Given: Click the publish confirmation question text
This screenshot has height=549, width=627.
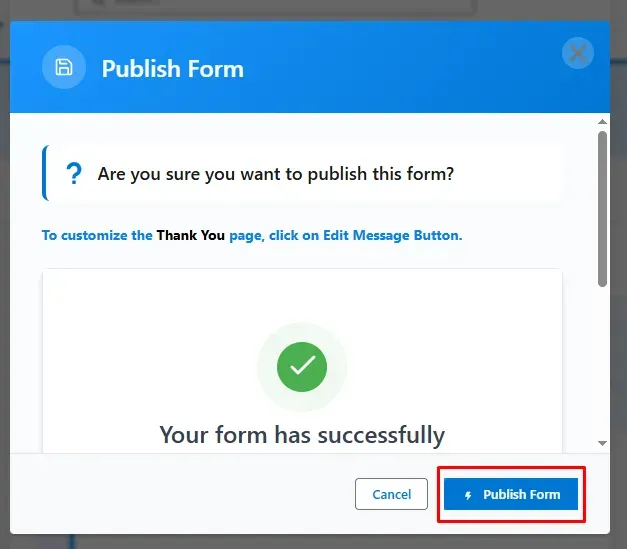Looking at the screenshot, I should tap(276, 174).
